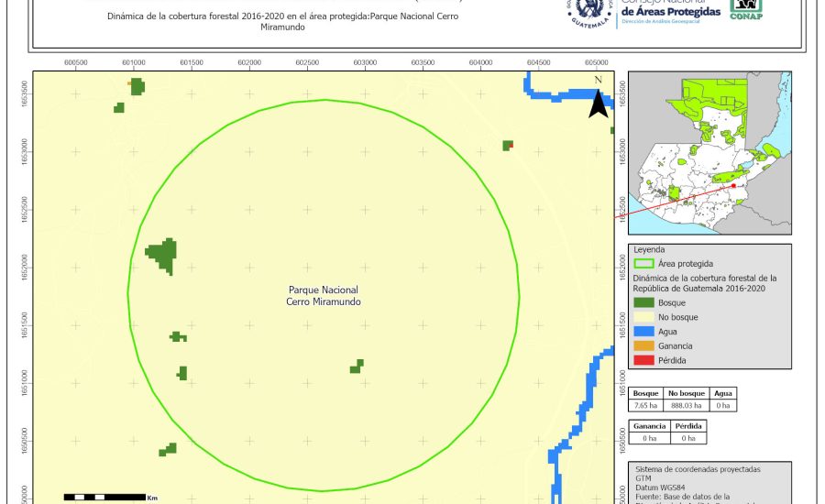Select the Pérdida red legend swatch
This screenshot has height=504, width=825.
point(645,360)
